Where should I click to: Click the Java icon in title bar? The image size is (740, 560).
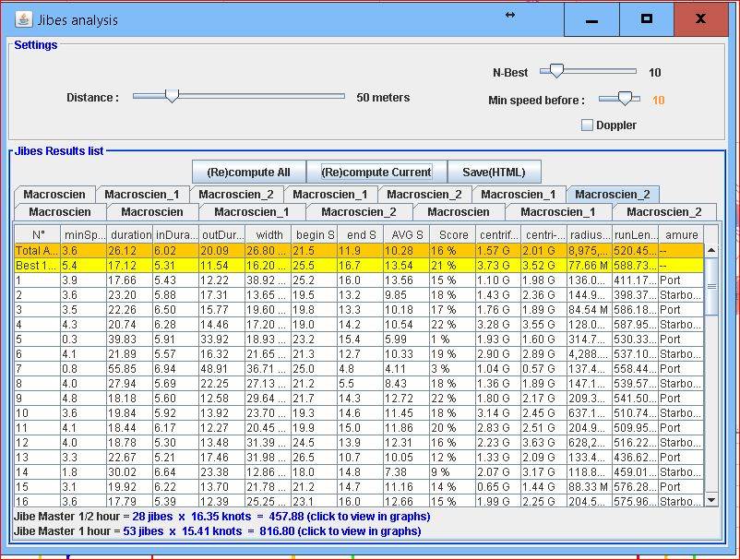(x=23, y=19)
